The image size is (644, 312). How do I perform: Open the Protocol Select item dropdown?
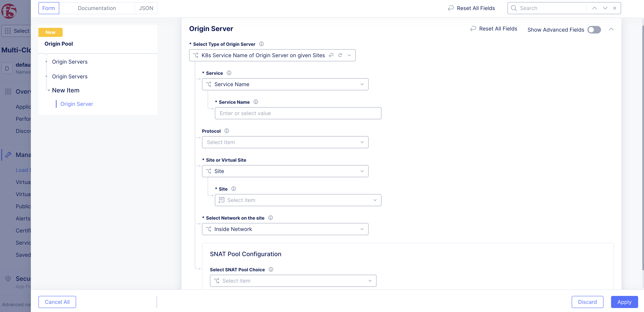click(x=285, y=142)
